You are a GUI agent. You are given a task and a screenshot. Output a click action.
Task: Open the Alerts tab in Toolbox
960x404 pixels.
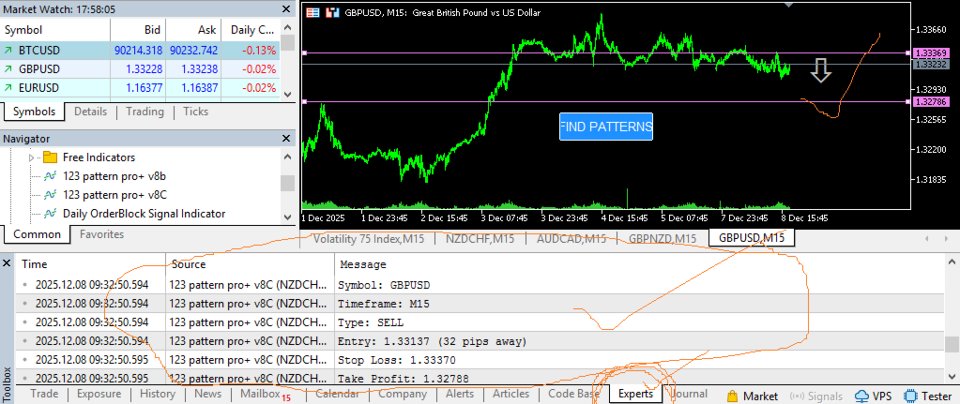pyautogui.click(x=459, y=394)
